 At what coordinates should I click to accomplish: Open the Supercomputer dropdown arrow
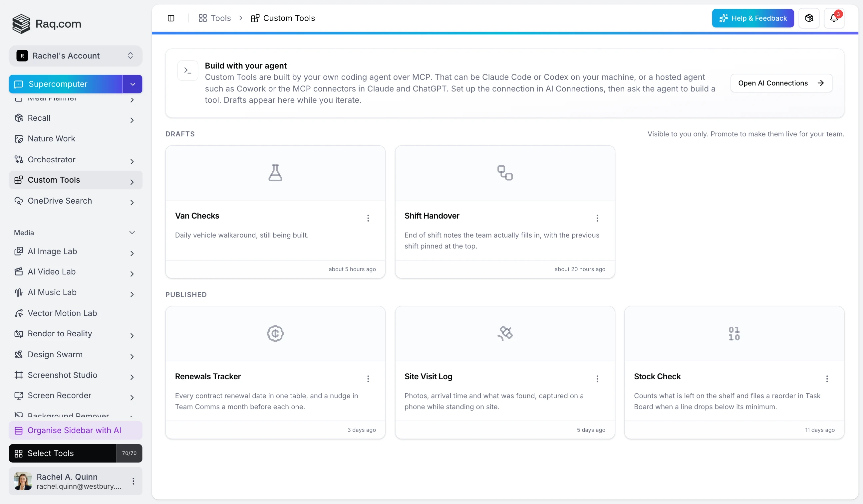133,84
